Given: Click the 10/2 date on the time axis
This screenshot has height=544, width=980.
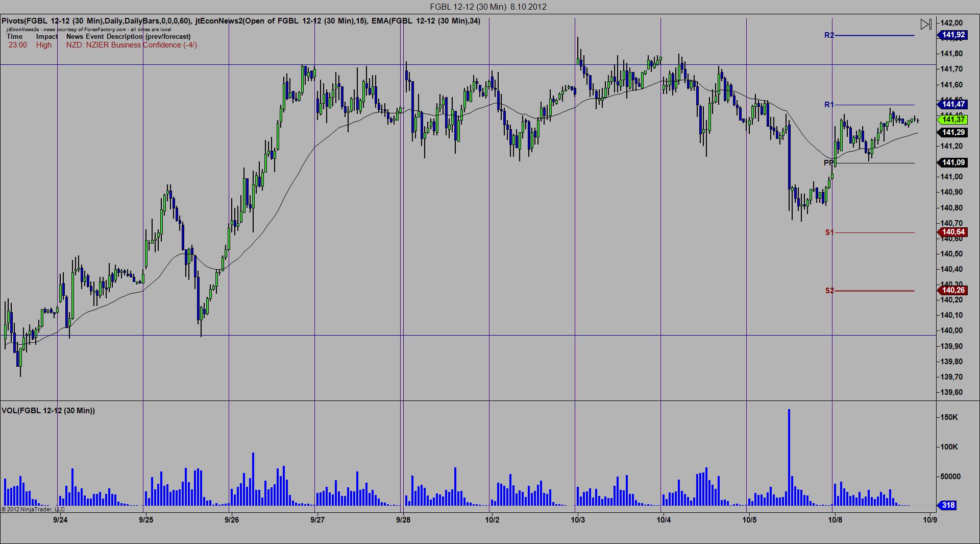Looking at the screenshot, I should click(492, 520).
